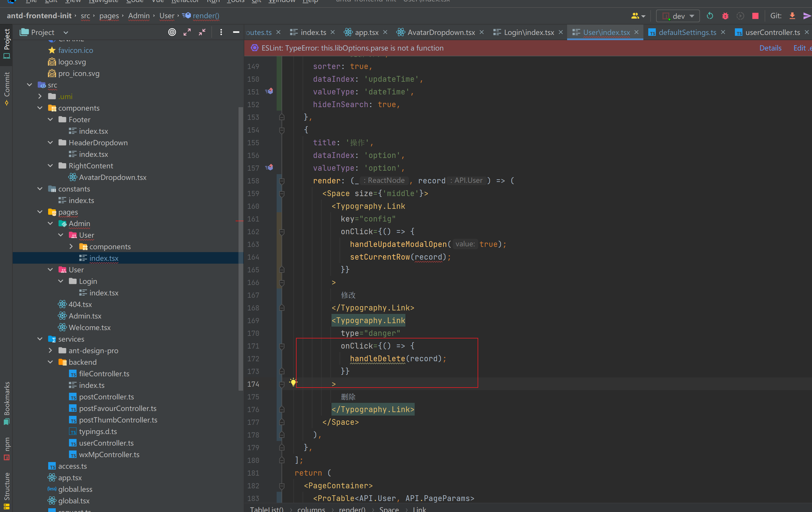Place cursor on handleDelete(record) line
Screen dimensions: 812x512
398,359
